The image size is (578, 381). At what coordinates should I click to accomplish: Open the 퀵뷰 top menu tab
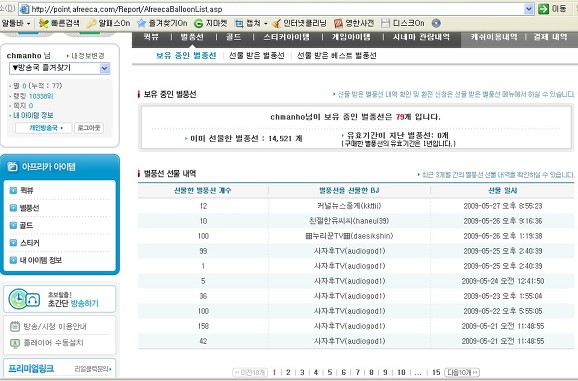click(x=151, y=37)
